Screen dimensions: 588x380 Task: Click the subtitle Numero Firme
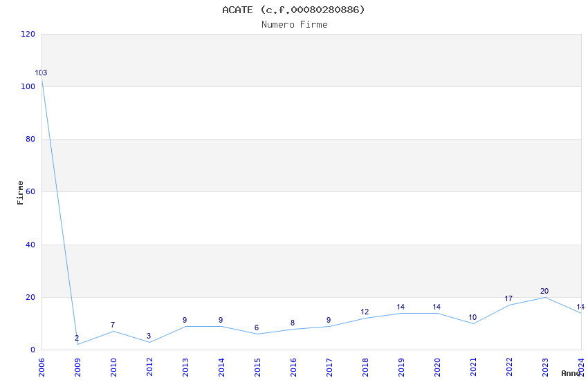[x=295, y=25]
